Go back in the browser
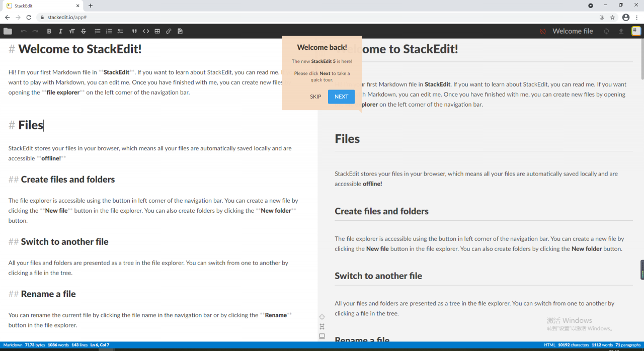This screenshot has height=351, width=644. click(7, 17)
